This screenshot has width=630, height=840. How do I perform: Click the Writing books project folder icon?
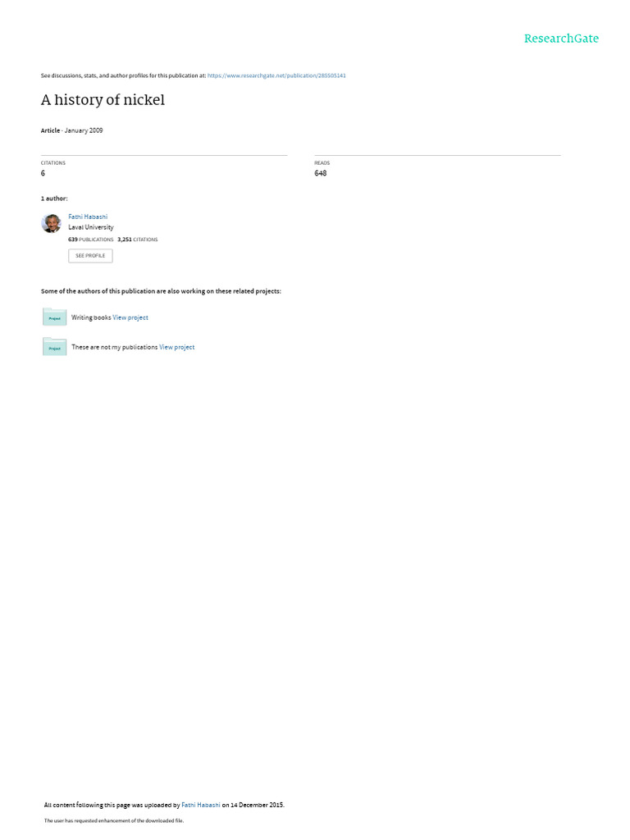[54, 317]
